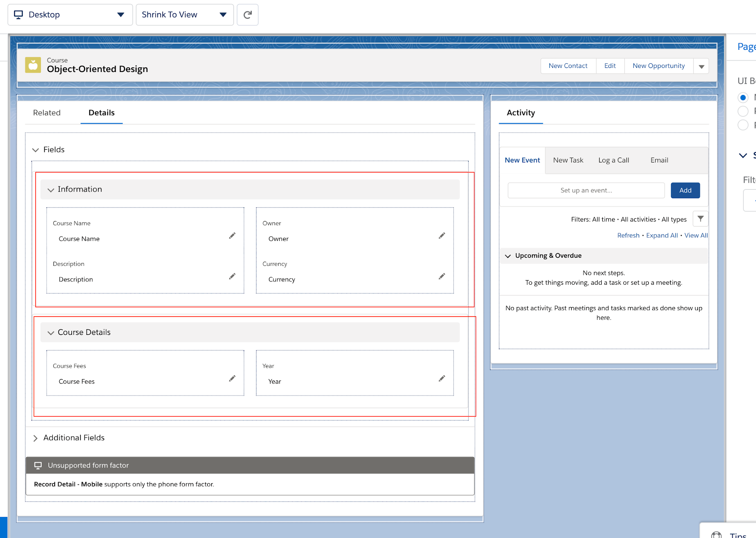Image resolution: width=756 pixels, height=538 pixels.
Task: Select the third UI Behavior radio option
Action: tap(743, 125)
